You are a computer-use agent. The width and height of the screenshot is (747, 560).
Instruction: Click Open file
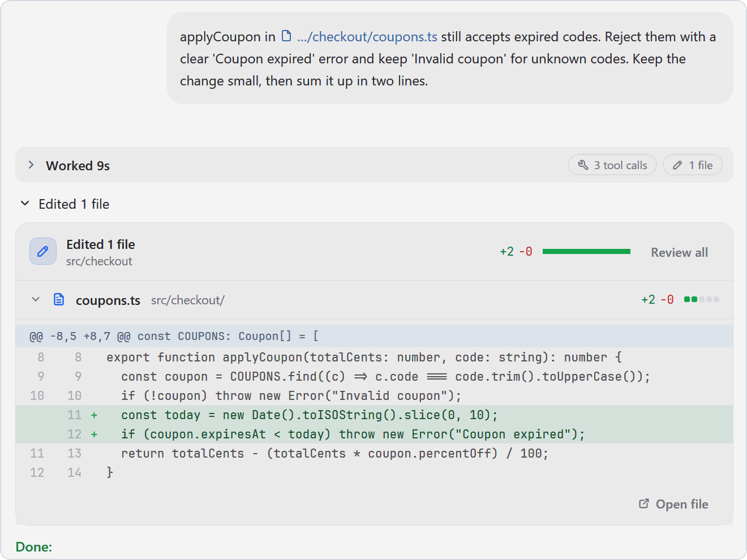[673, 504]
